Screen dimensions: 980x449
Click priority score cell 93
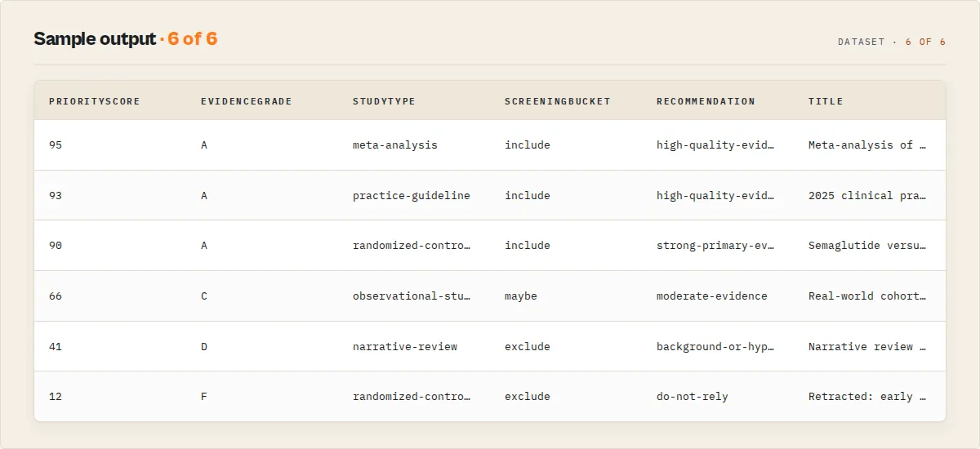coord(56,196)
